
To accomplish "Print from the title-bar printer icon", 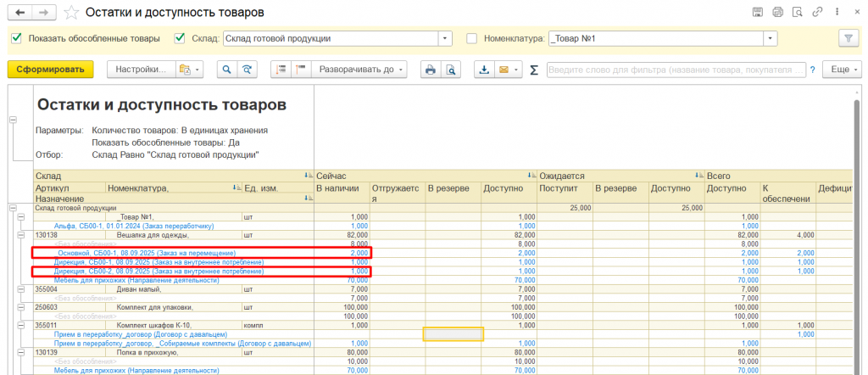I will 778,12.
